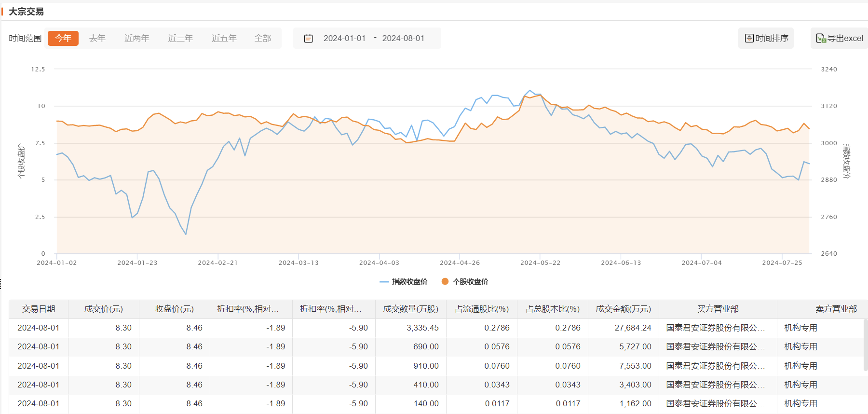Viewport: 868px width, 414px height.
Task: Choose the 近两年 time range
Action: 137,38
